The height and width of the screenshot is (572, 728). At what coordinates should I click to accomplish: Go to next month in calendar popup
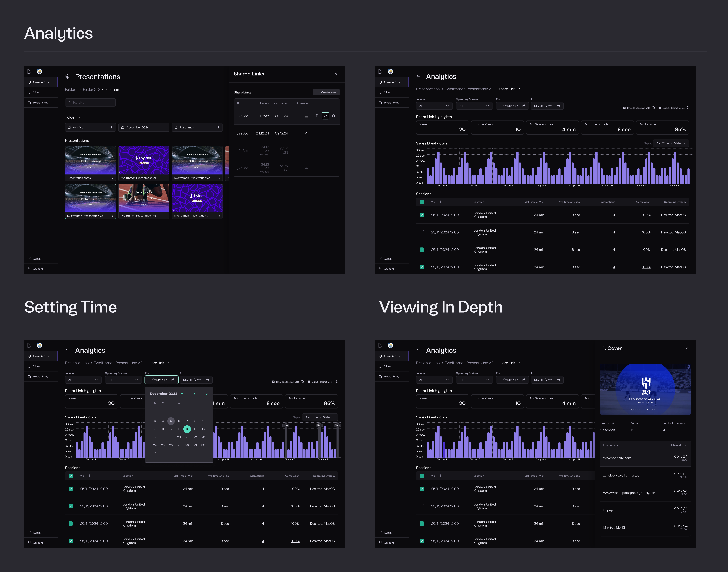(x=207, y=394)
